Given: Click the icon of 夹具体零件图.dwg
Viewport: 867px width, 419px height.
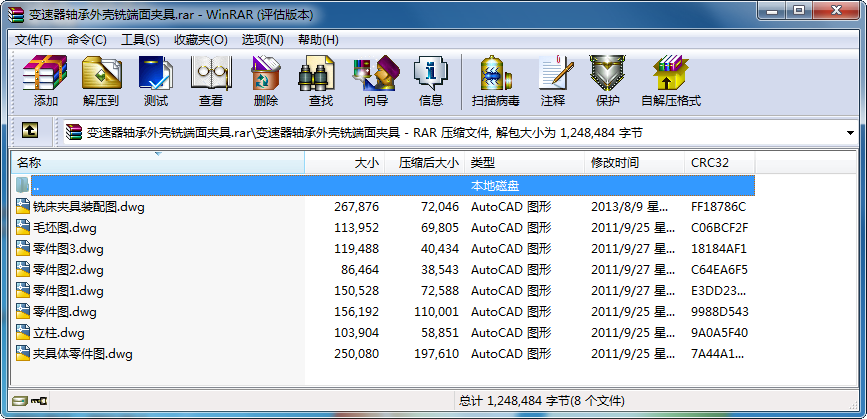Looking at the screenshot, I should point(23,354).
